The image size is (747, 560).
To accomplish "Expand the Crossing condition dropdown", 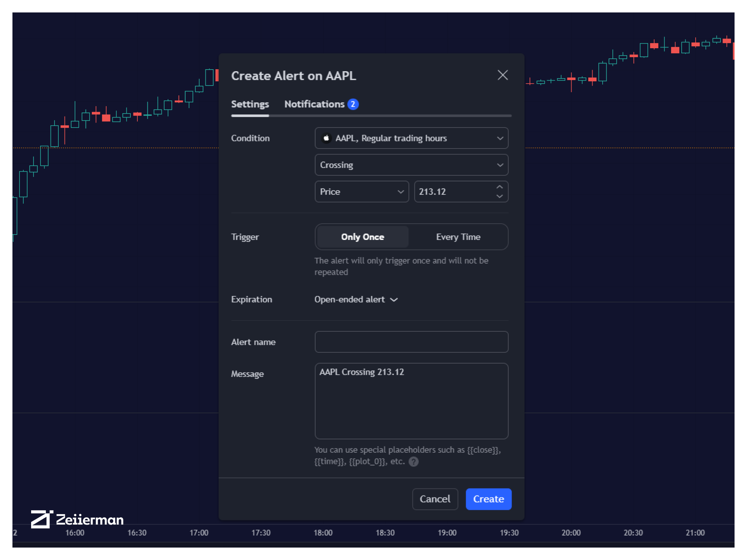I will pos(411,165).
